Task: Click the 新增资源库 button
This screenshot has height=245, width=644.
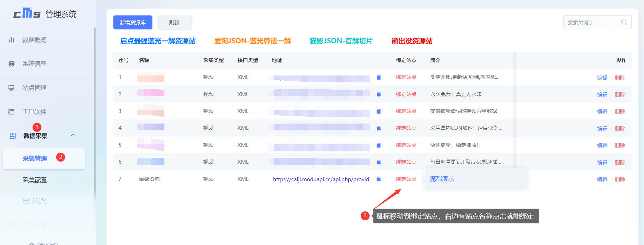Action: point(133,22)
